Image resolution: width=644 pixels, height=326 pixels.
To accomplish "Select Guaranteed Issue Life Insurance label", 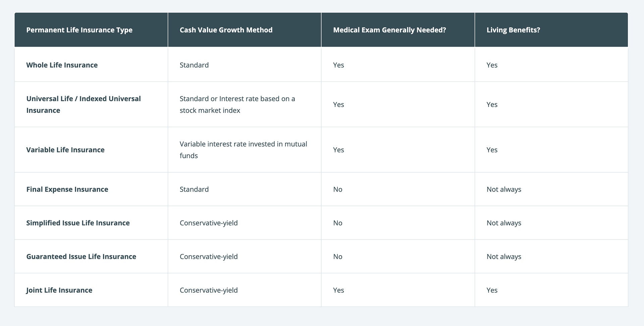I will coord(81,257).
